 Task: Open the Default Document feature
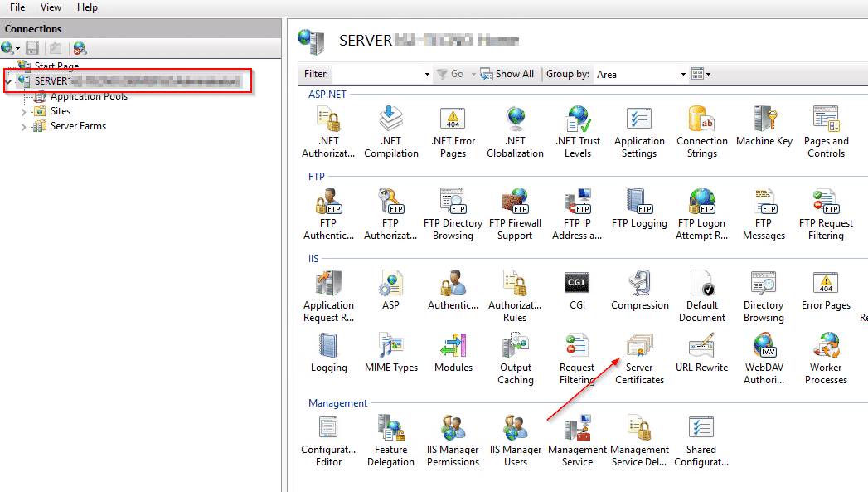702,296
